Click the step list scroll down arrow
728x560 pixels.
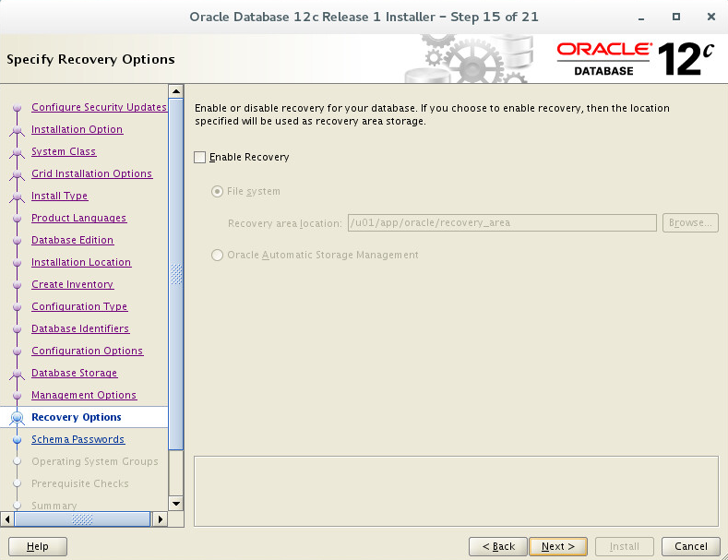click(x=176, y=504)
